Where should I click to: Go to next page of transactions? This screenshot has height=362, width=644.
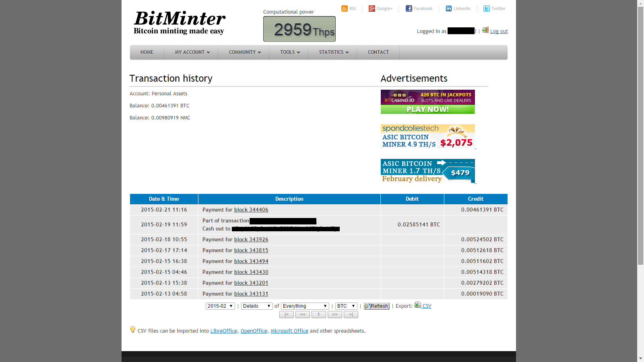point(335,315)
